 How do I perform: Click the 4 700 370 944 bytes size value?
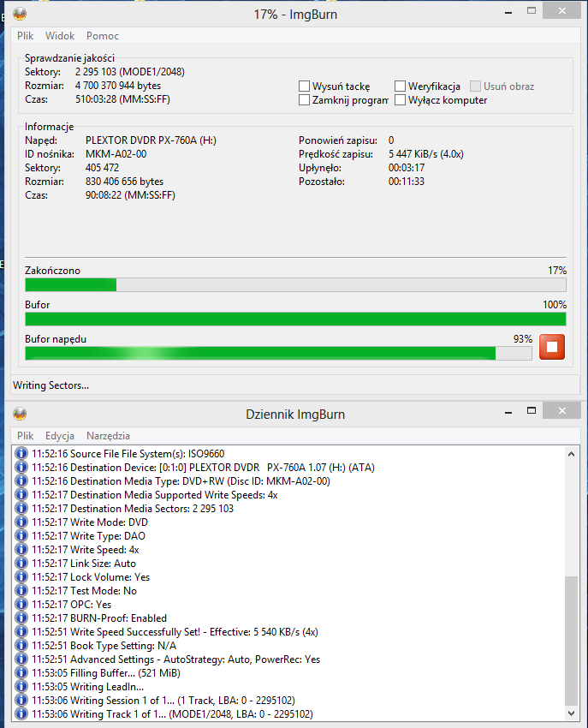[118, 86]
